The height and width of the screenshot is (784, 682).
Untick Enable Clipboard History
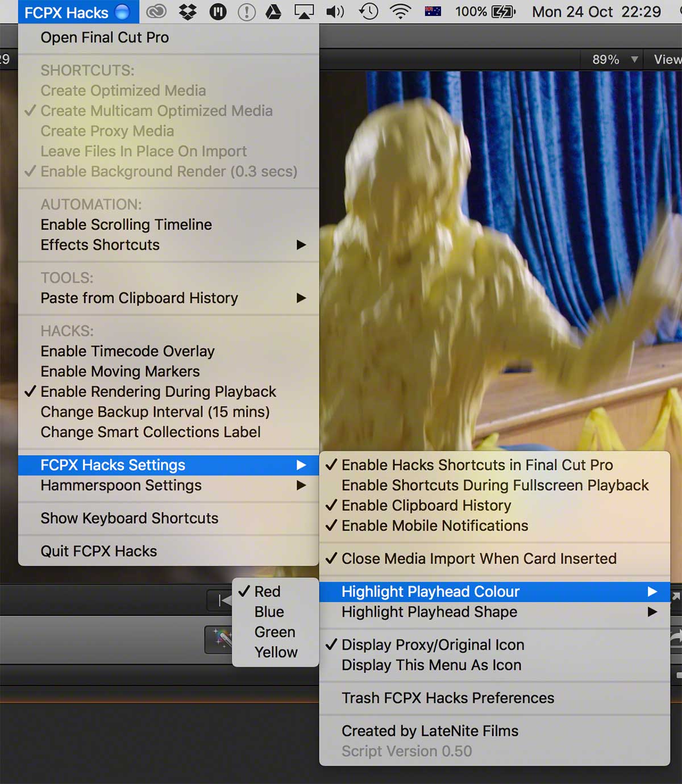coord(495,506)
